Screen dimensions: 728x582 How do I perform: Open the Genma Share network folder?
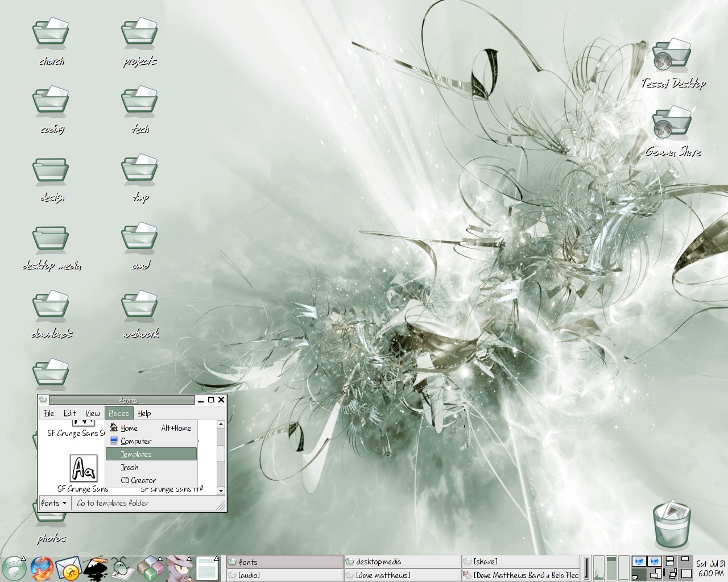pyautogui.click(x=672, y=123)
